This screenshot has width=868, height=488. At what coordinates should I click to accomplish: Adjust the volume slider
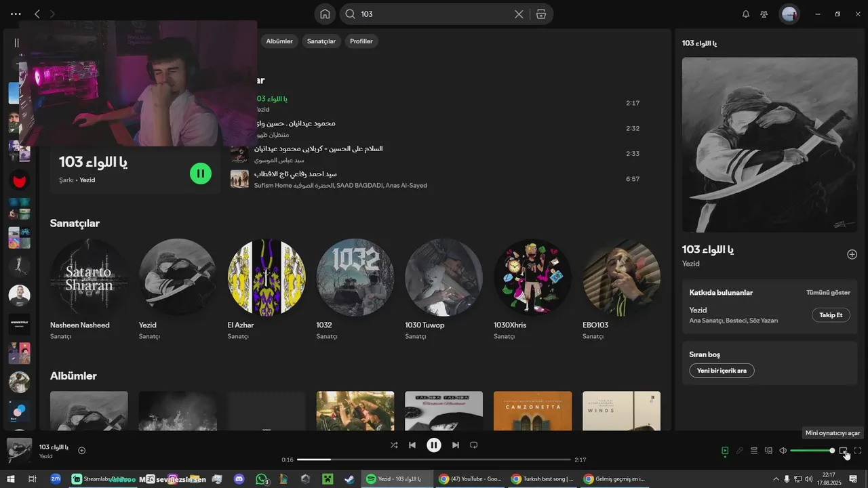812,451
